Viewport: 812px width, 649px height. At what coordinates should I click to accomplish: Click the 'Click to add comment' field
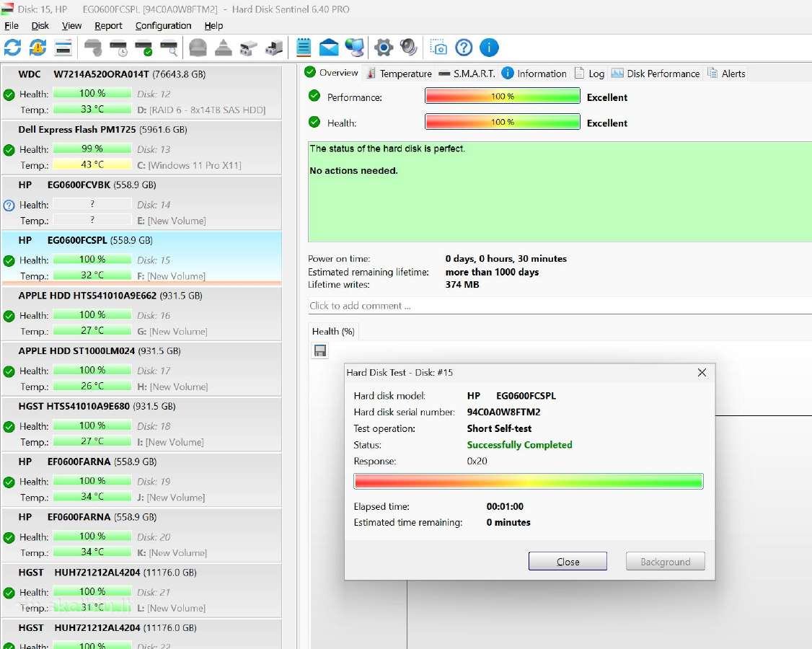pos(560,306)
